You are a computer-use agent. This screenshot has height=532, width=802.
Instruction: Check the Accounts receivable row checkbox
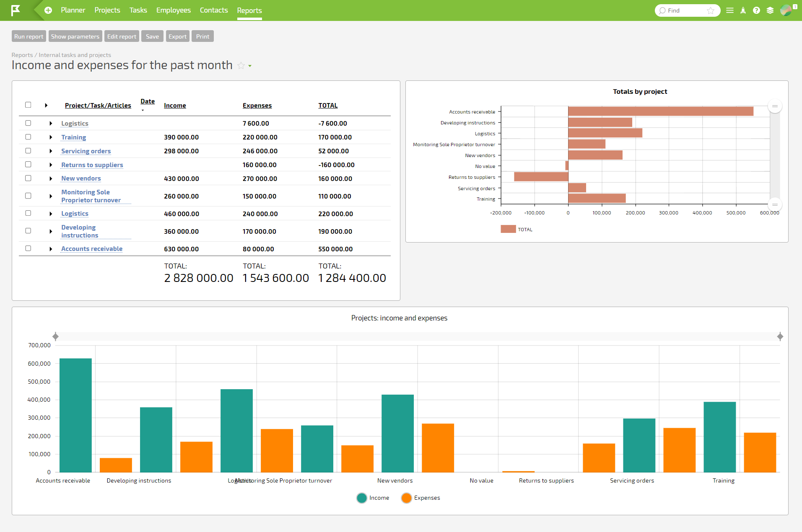[x=28, y=248]
